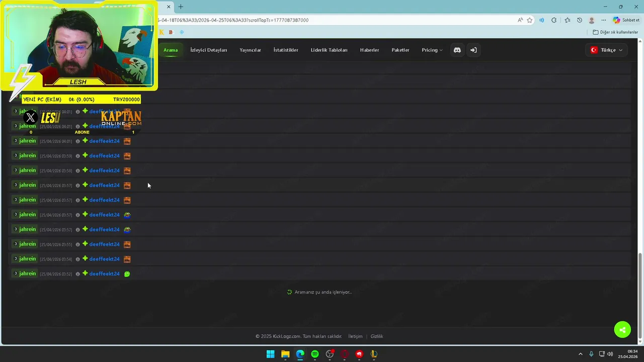Open İstatistikler nav item
Viewport: 644px width, 362px height.
coord(286,50)
